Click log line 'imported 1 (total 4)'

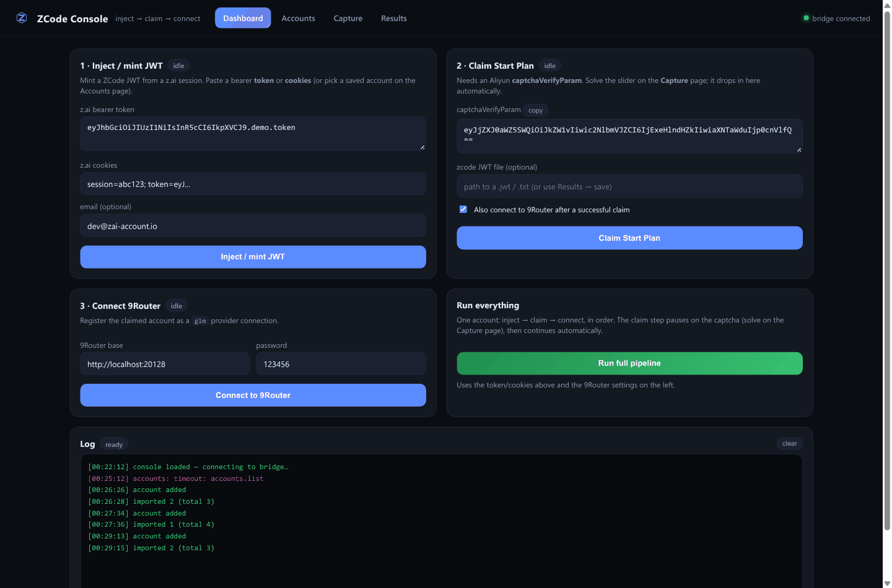151,524
